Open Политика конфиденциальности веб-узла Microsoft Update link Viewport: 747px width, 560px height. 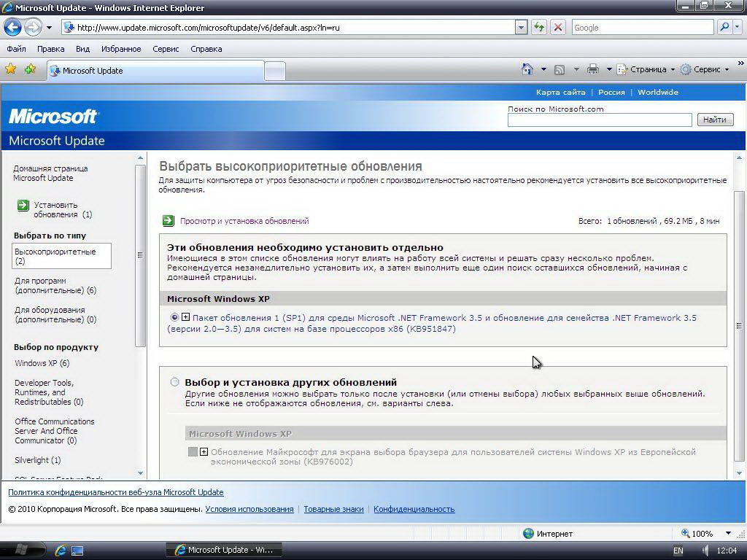click(116, 492)
